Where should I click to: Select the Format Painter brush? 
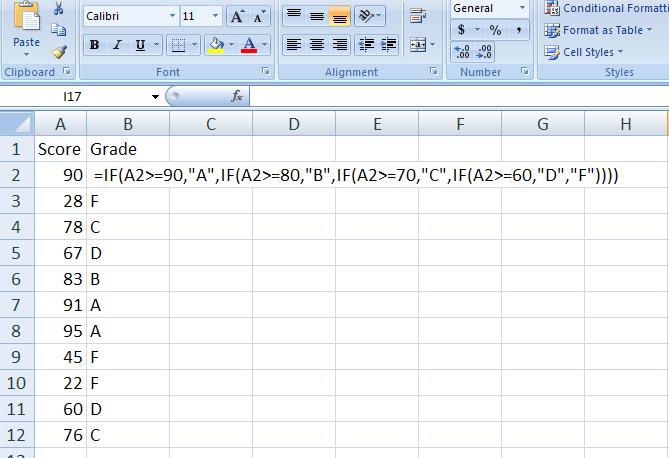point(59,52)
